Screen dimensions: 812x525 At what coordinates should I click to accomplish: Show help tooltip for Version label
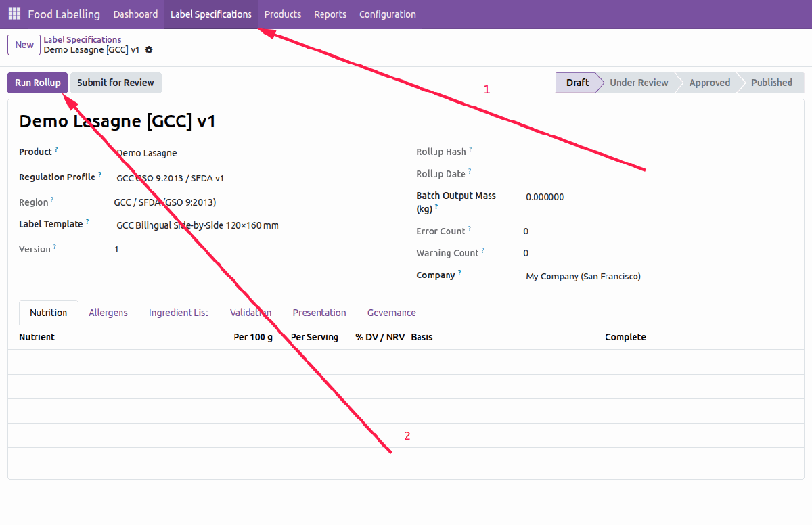click(x=55, y=246)
